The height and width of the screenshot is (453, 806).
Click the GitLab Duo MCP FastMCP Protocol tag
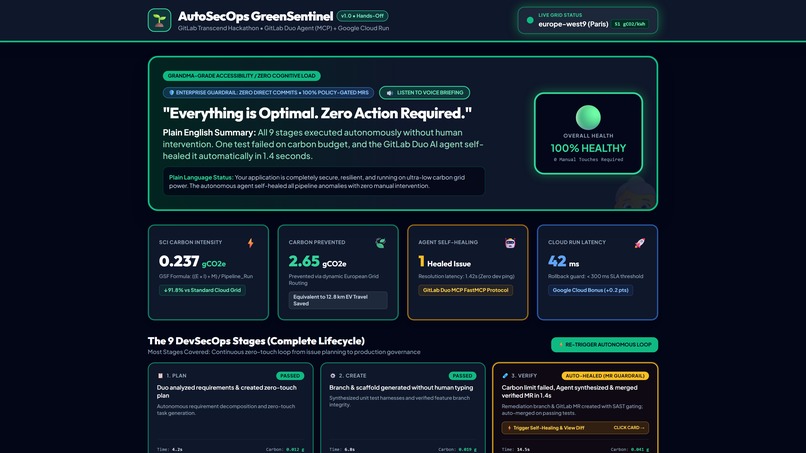click(466, 291)
